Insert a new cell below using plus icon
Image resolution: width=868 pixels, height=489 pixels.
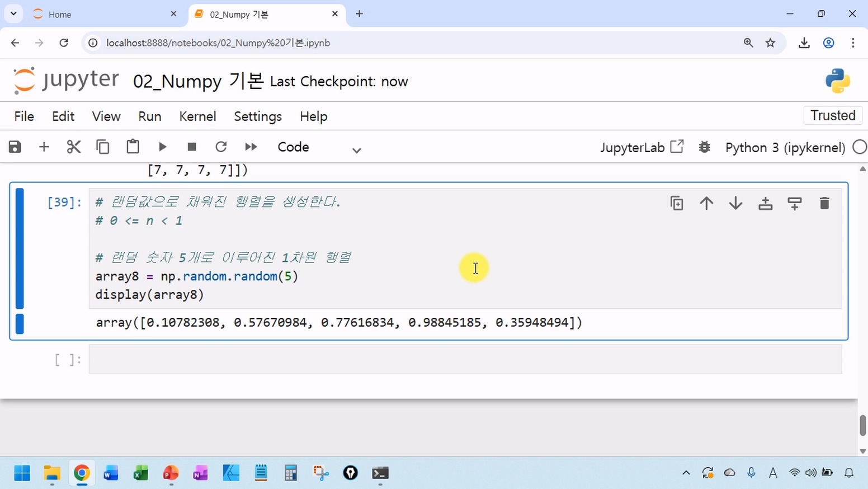pos(44,147)
